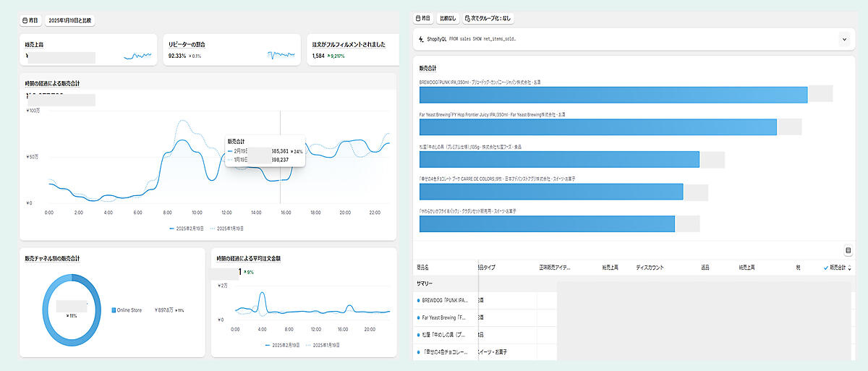The width and height of the screenshot is (868, 371).
Task: Click the 2025年1月19日と比較 comparison button
Action: point(70,20)
